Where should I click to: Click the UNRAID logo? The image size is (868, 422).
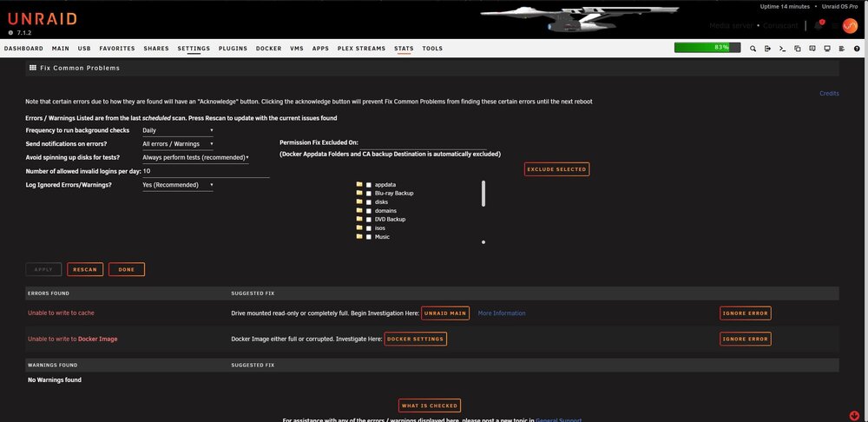(x=42, y=19)
